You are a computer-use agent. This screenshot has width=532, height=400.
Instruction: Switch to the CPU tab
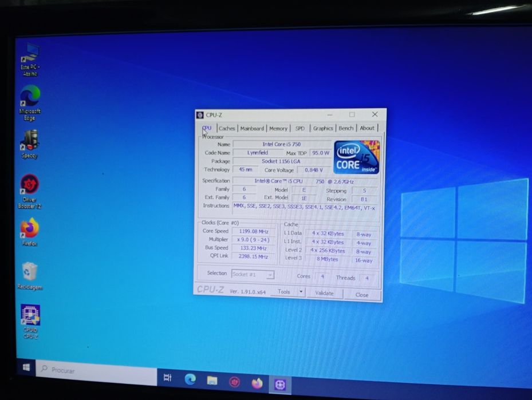[x=207, y=128]
